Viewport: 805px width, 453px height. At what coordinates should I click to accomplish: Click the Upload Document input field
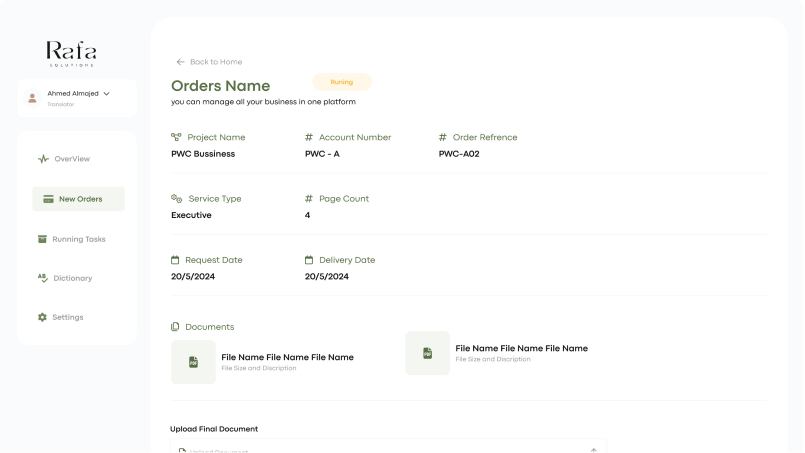(380, 448)
